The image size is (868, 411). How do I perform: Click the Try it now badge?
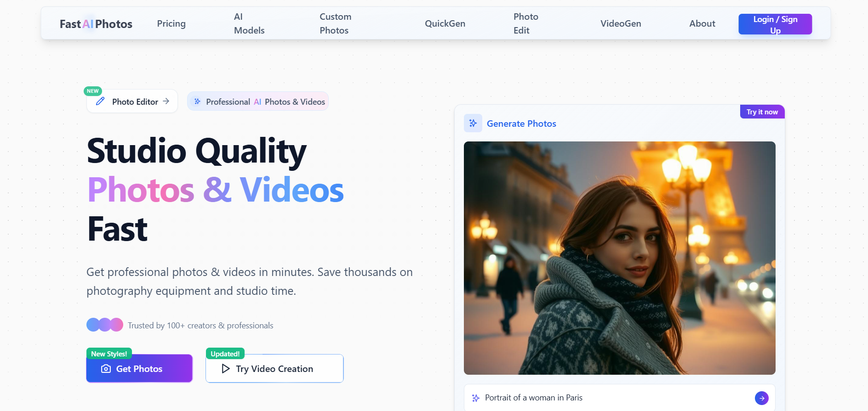pyautogui.click(x=762, y=112)
